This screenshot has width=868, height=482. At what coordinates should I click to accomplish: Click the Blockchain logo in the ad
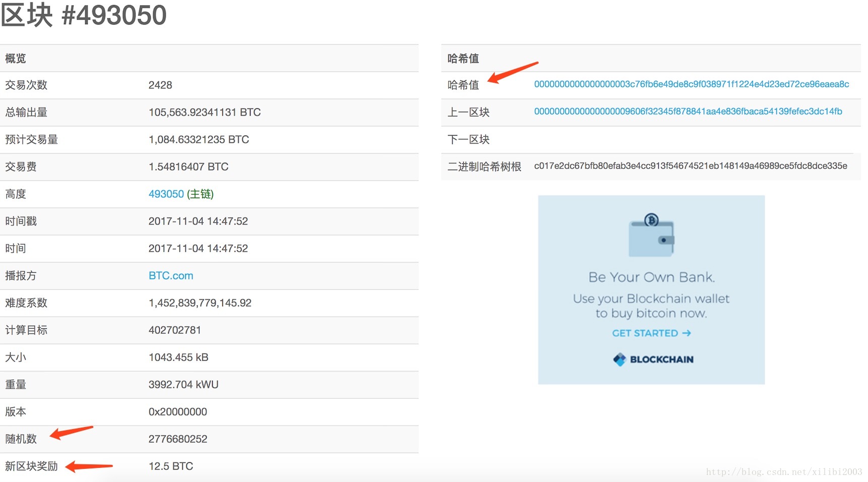653,359
